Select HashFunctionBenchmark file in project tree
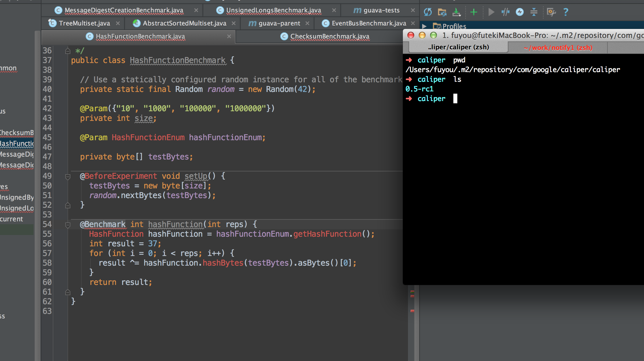 16,144
